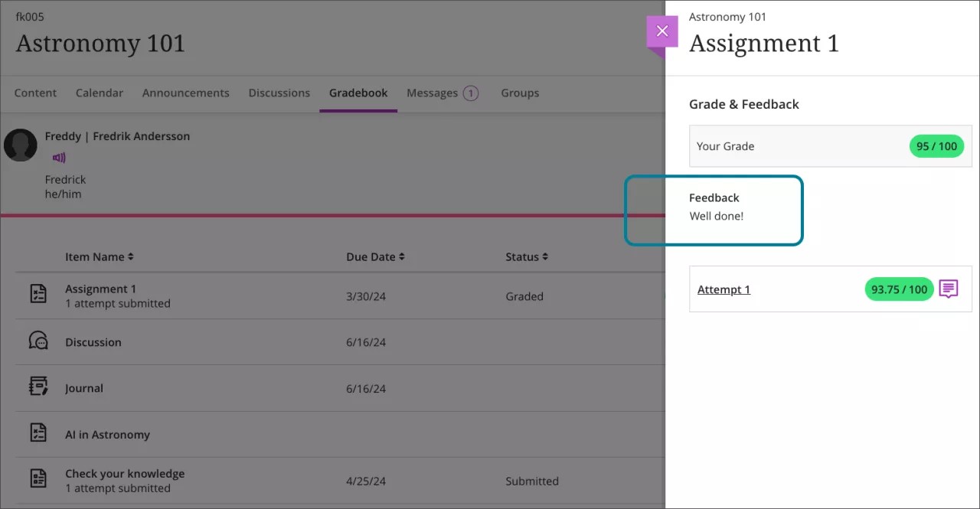Switch to the Content tab
980x509 pixels.
[x=35, y=93]
